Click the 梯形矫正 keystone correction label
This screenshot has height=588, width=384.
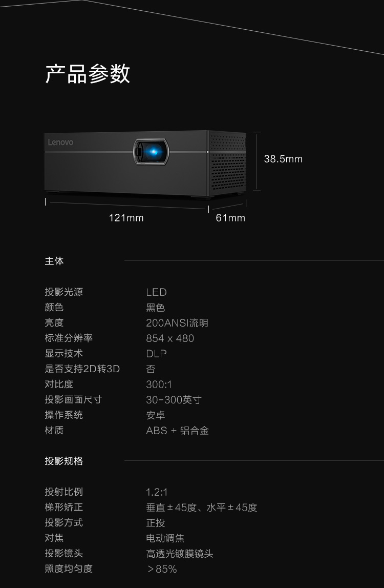tap(63, 508)
